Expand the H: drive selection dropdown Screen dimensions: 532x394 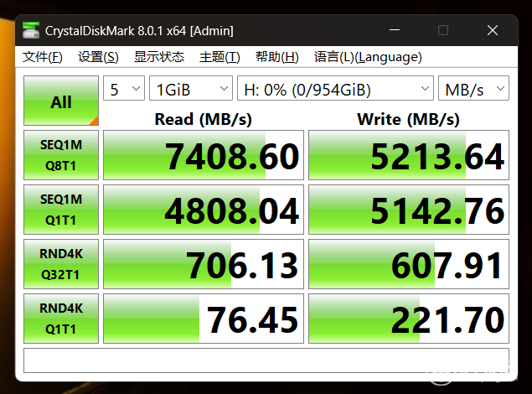point(335,88)
